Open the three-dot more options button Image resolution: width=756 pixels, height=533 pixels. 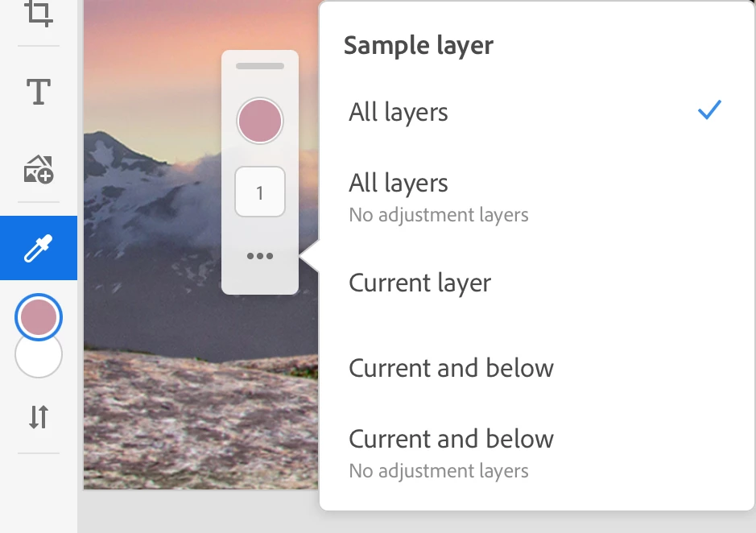pyautogui.click(x=260, y=256)
